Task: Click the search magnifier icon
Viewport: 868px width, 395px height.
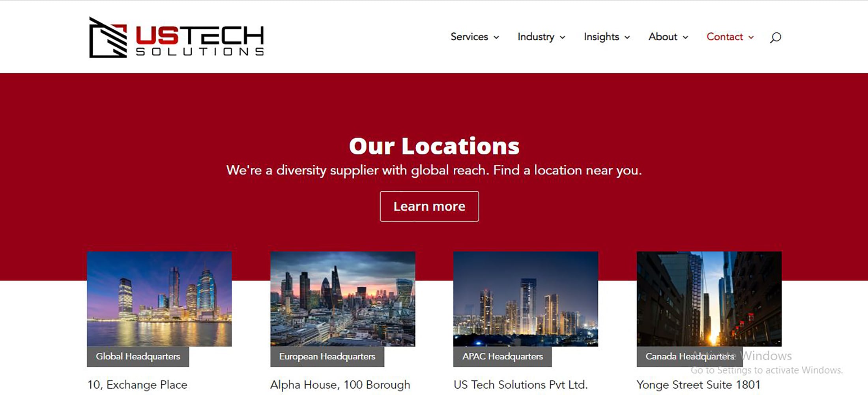Action: point(775,37)
